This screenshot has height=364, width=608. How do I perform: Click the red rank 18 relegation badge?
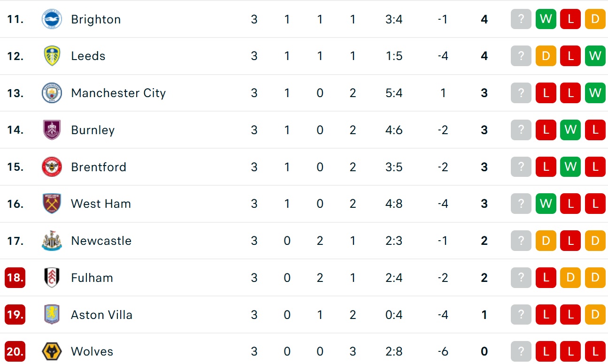15,278
